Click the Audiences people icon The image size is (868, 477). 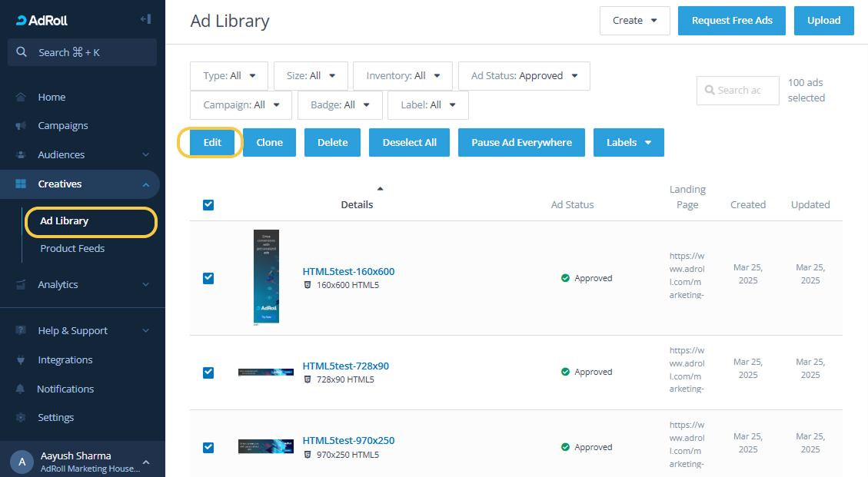tap(22, 155)
